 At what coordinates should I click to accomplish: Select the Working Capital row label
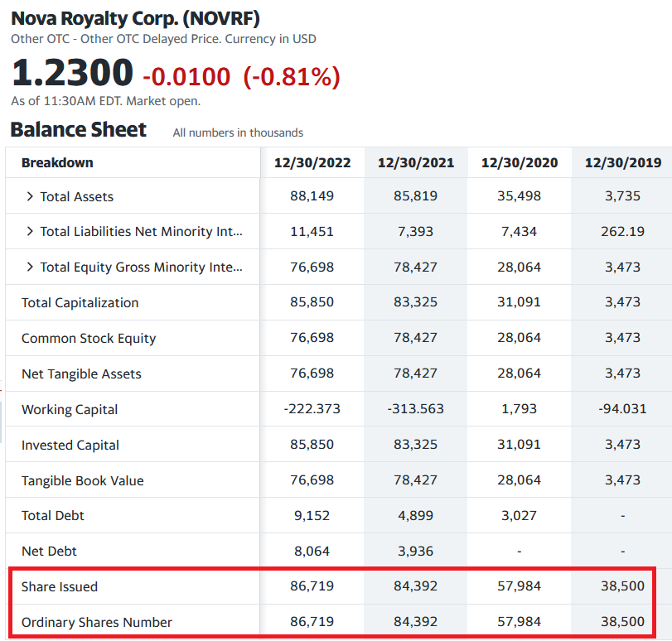coord(70,410)
